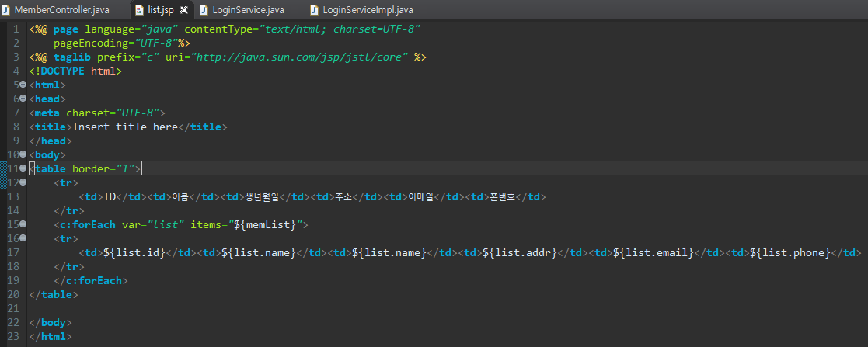The width and height of the screenshot is (868, 347).
Task: Click the ${list.email} expression
Action: pos(654,252)
